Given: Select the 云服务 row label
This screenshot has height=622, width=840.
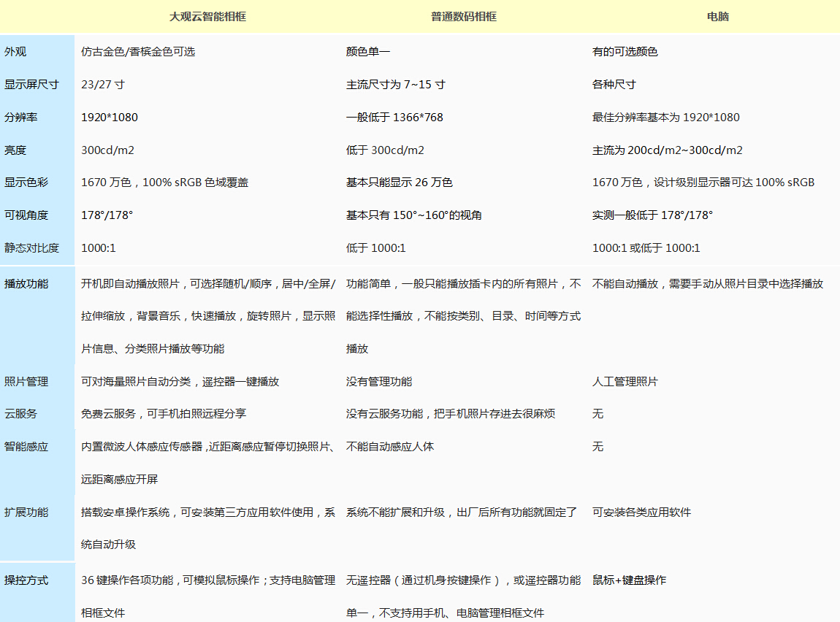Looking at the screenshot, I should [21, 414].
